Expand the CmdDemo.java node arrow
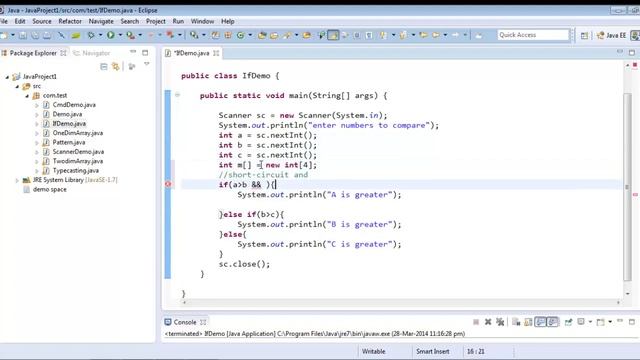The height and width of the screenshot is (360, 640). coord(37,105)
